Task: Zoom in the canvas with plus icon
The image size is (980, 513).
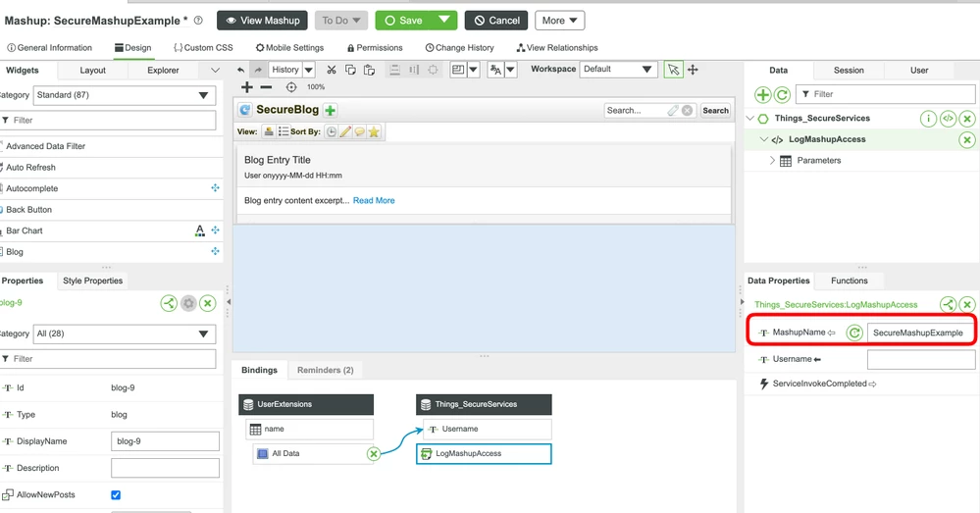Action: pyautogui.click(x=247, y=87)
